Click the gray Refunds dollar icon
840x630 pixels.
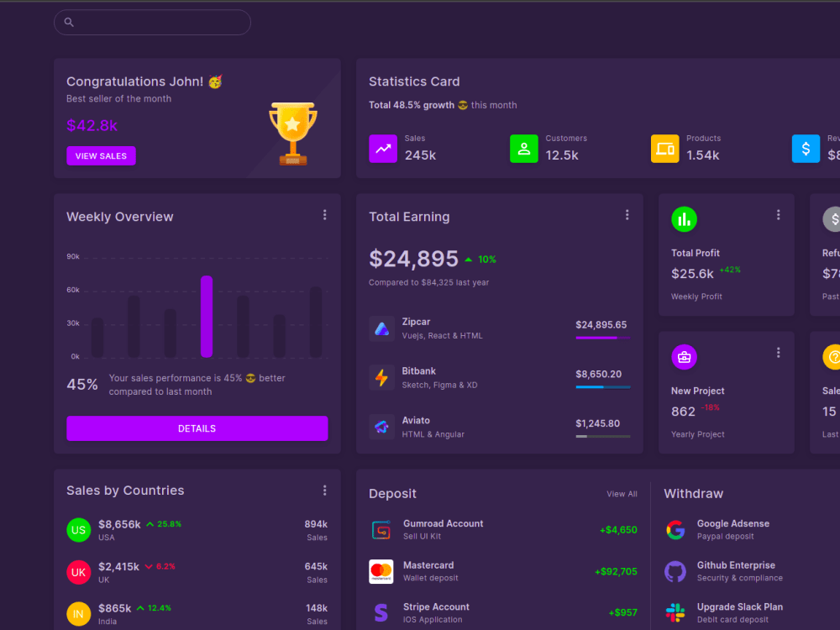coord(832,219)
